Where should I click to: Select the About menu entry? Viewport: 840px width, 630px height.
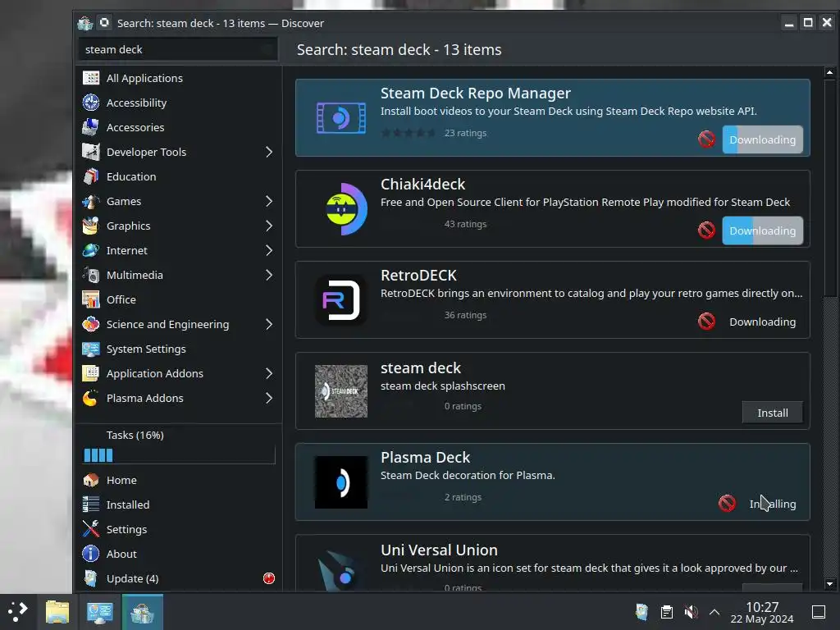click(x=178, y=555)
